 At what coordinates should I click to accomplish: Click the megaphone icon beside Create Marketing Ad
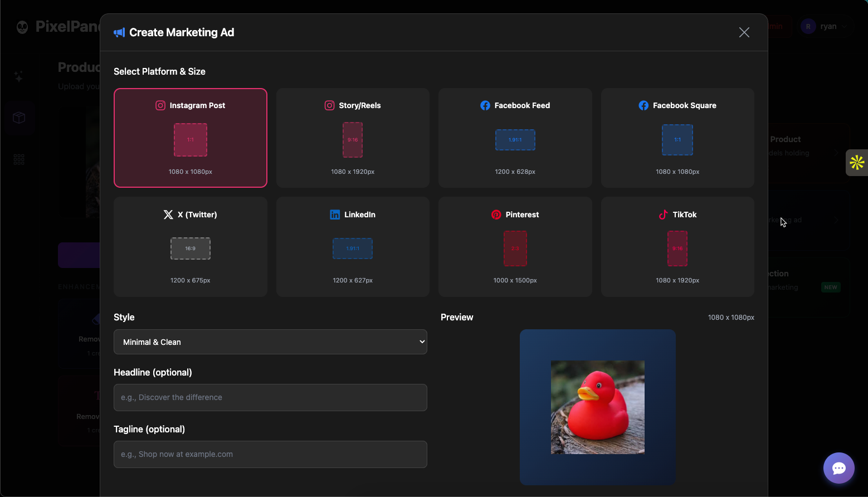coord(119,32)
